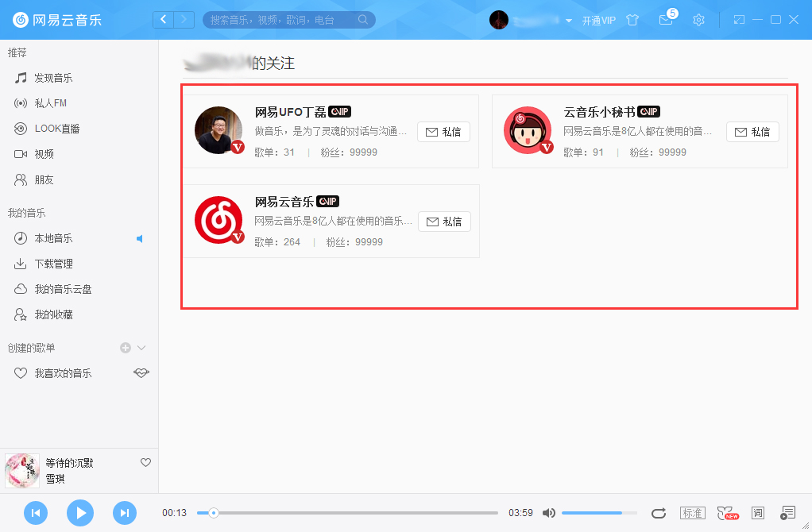Open the message inbox with 5 notifications
Image resolution: width=812 pixels, height=532 pixels.
click(666, 20)
